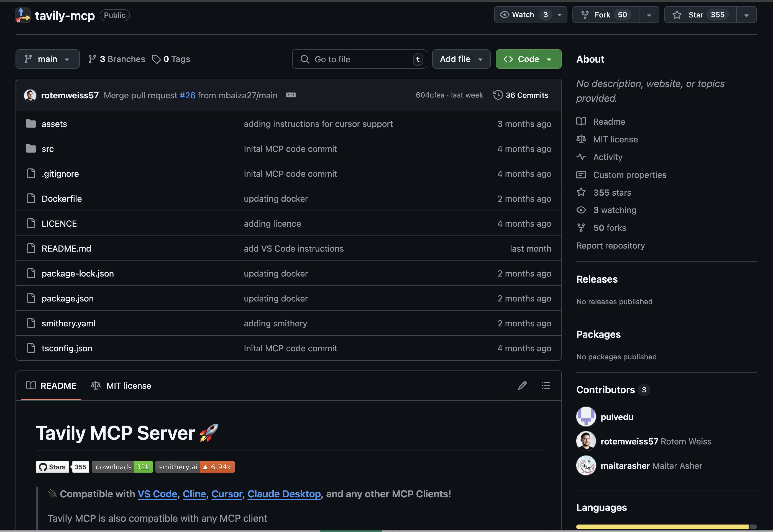Click rotemweiss57 avatar in commit bar
773x532 pixels.
coord(30,95)
